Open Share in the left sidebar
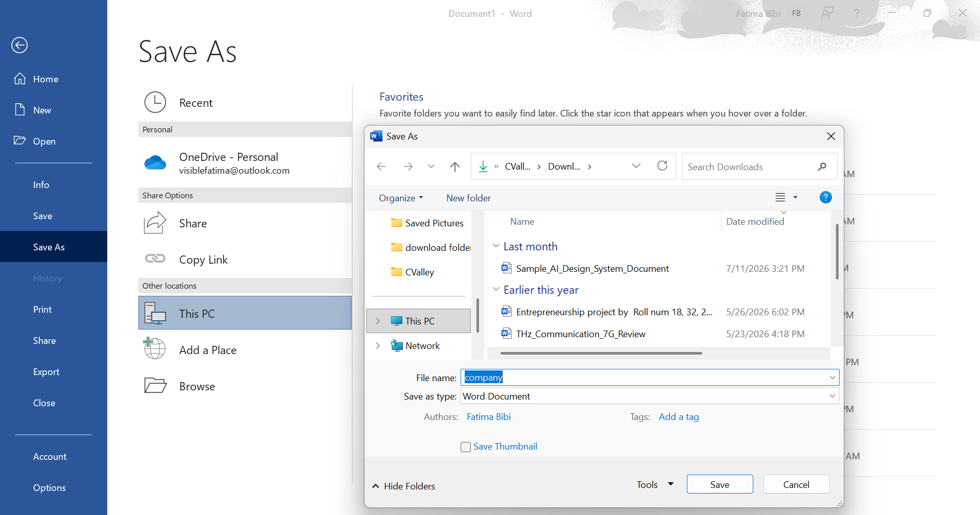This screenshot has width=980, height=515. (x=54, y=340)
